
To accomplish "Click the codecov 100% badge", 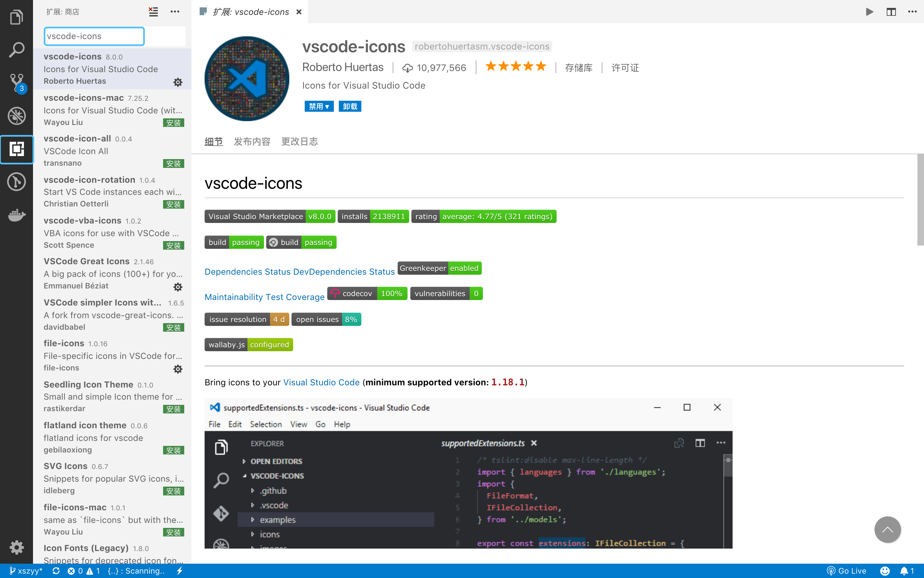I will [367, 294].
